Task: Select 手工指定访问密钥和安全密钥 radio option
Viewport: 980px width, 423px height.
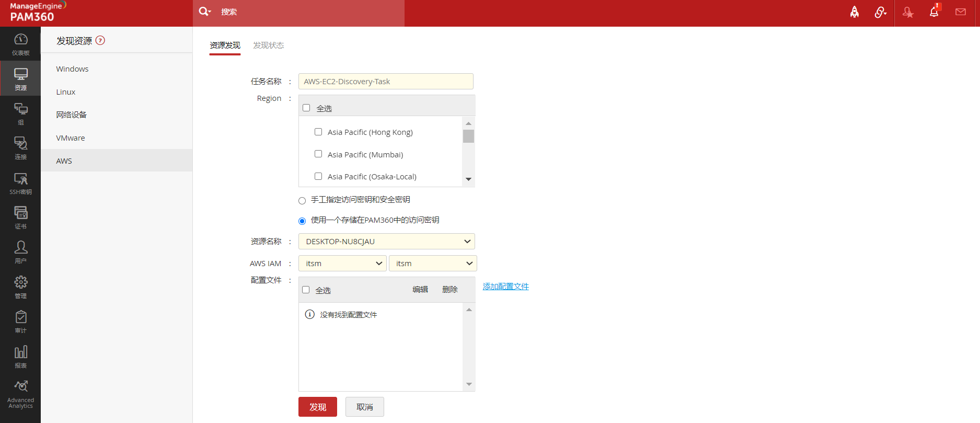Action: (302, 201)
